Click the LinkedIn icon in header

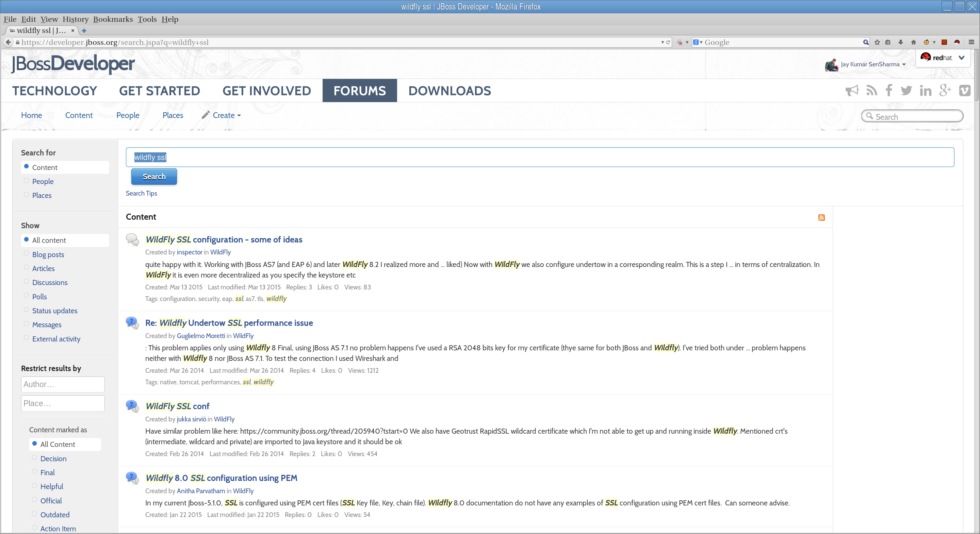pyautogui.click(x=925, y=90)
